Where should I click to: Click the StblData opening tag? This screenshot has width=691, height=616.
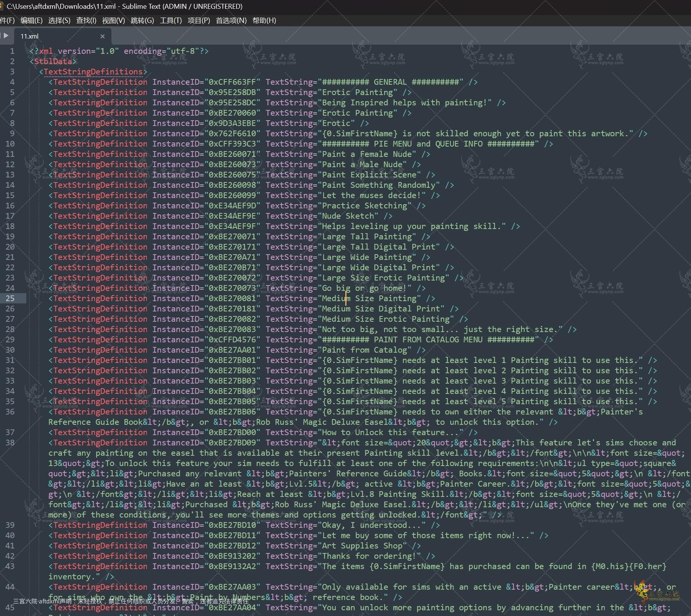tap(53, 61)
